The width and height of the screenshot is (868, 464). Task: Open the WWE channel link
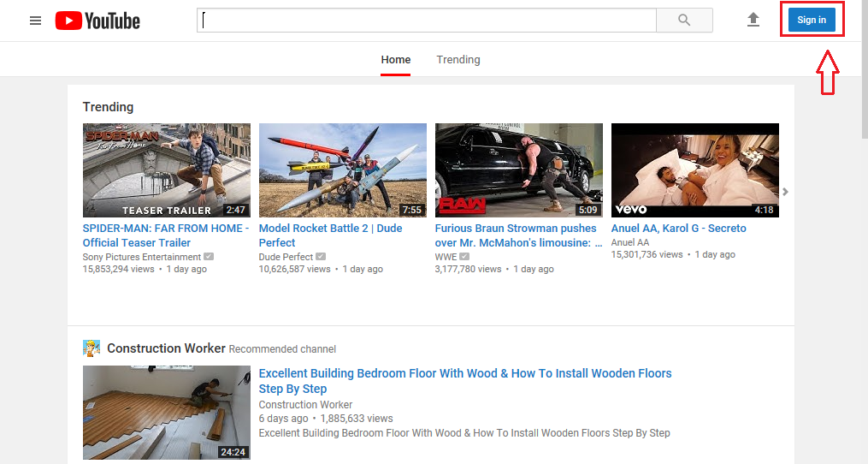[x=446, y=257]
